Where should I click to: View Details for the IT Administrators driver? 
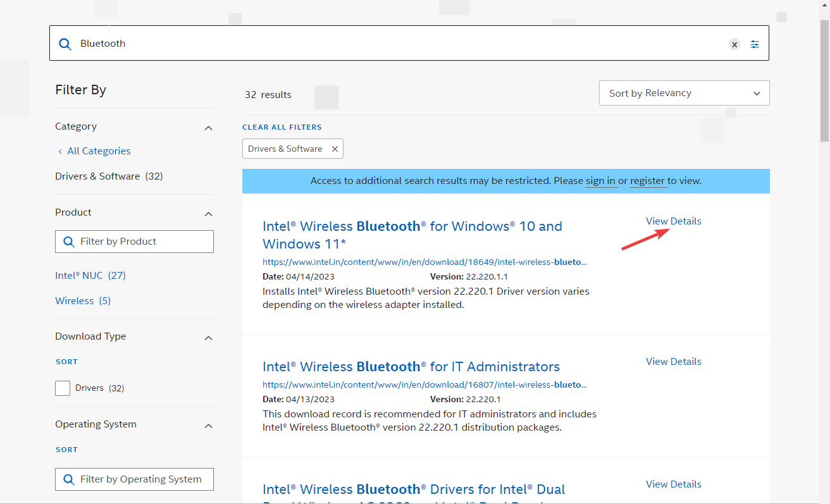(674, 362)
